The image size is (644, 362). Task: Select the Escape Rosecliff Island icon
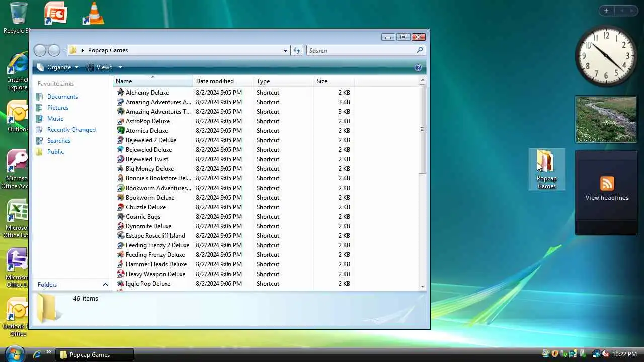click(120, 236)
